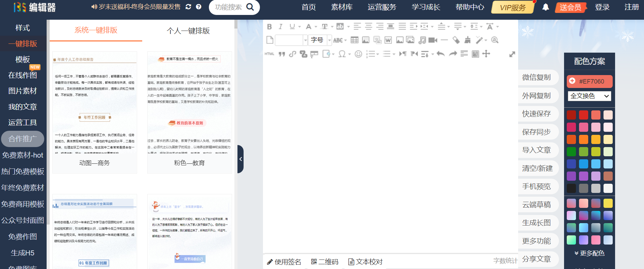Set right-to-left text direction icon
644x269 pixels.
click(x=414, y=54)
